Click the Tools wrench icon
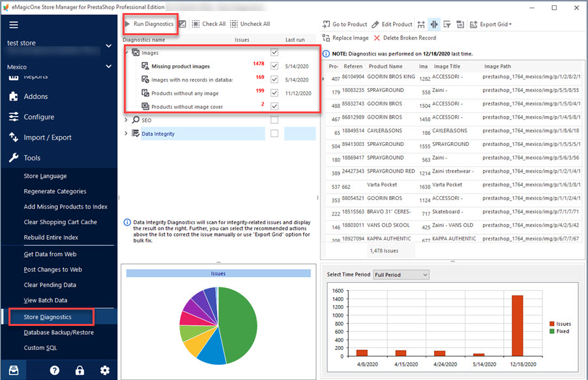588x380 pixels. click(x=14, y=158)
